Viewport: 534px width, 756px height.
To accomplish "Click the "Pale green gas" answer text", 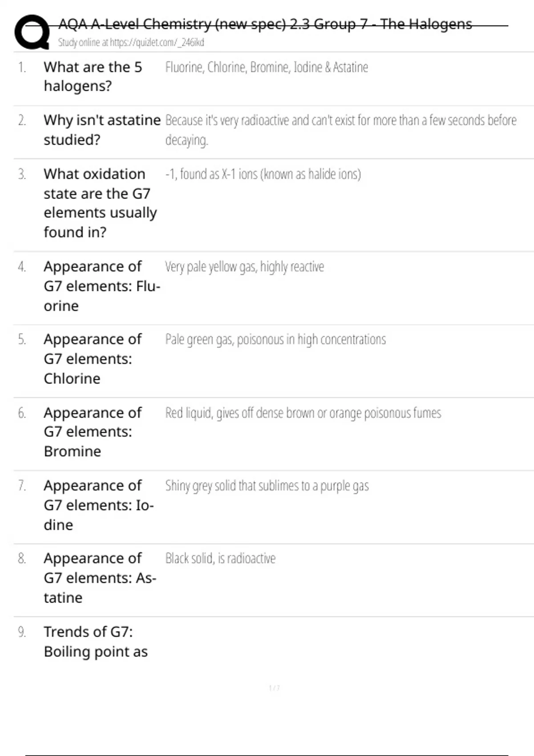I will (x=275, y=340).
